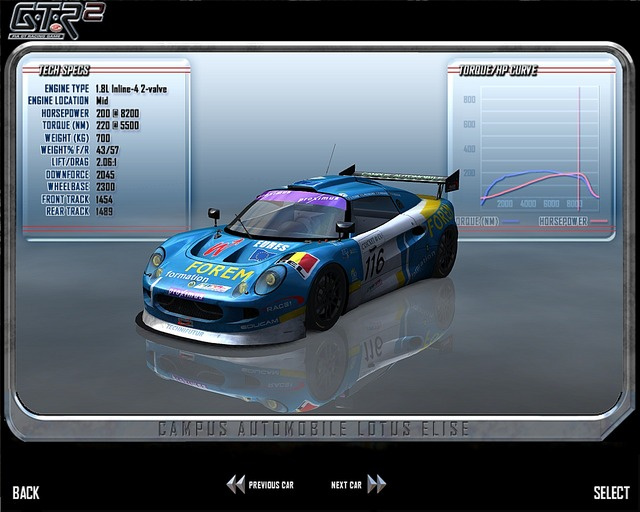Screen dimensions: 640x512
Task: Click the WHEELBASE label
Action: (x=68, y=187)
